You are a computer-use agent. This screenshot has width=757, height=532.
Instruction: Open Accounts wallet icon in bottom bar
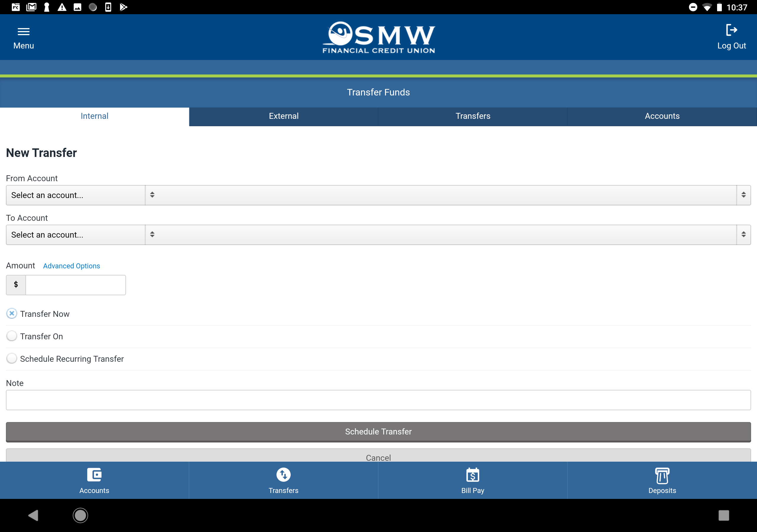[x=94, y=475]
